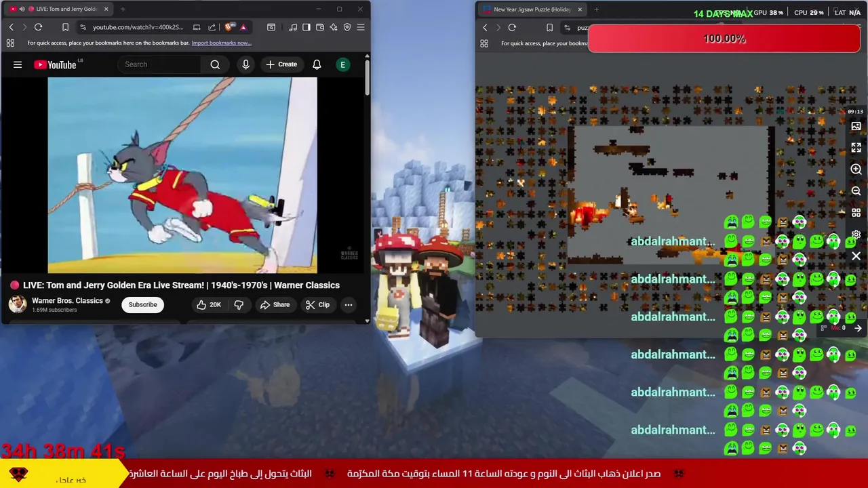Toggle fullscreen in the puzzle toolbar
The height and width of the screenshot is (488, 868).
click(x=856, y=148)
